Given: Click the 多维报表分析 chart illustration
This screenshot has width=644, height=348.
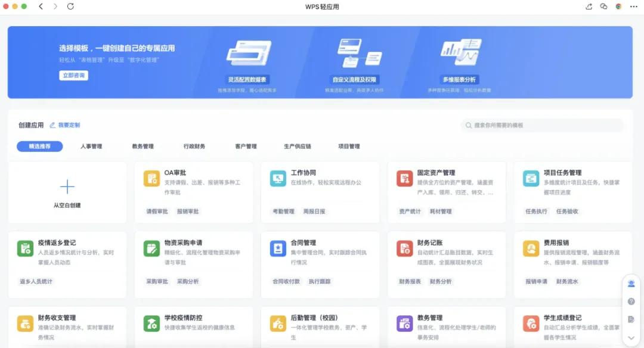Looking at the screenshot, I should 461,52.
